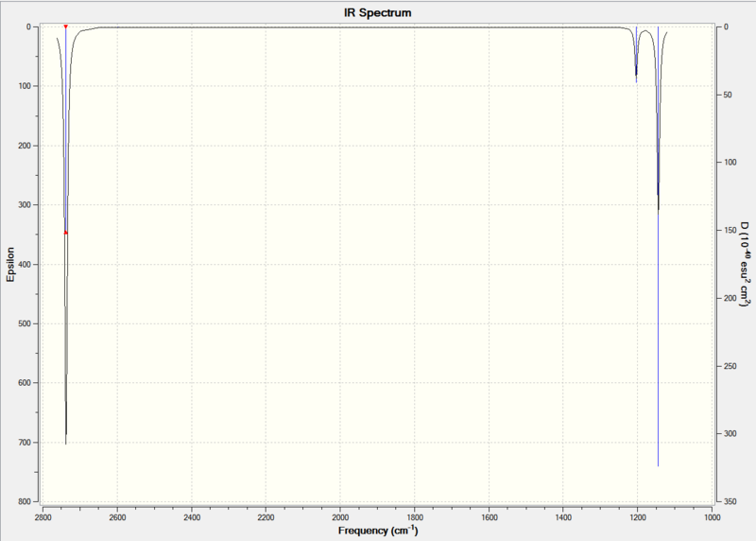This screenshot has width=756, height=541.
Task: Click the 2600 frequency tick label
Action: tap(117, 517)
